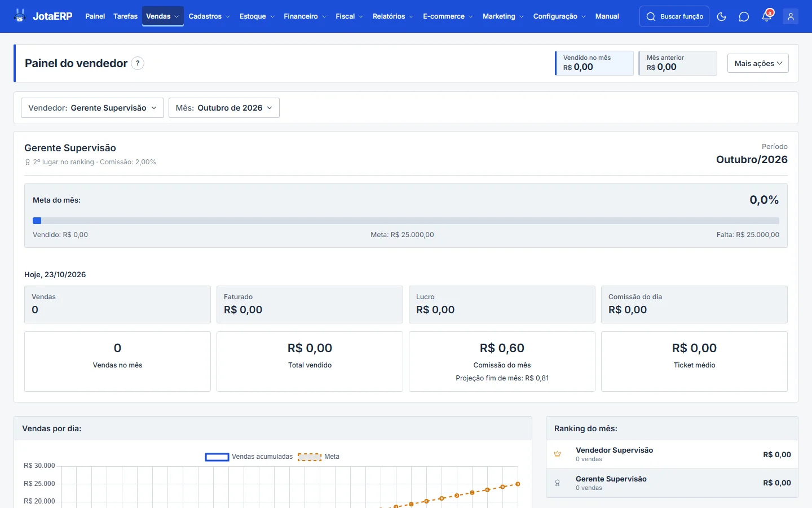This screenshot has width=812, height=508.
Task: Click the Projeção fim de mês text
Action: point(502,378)
